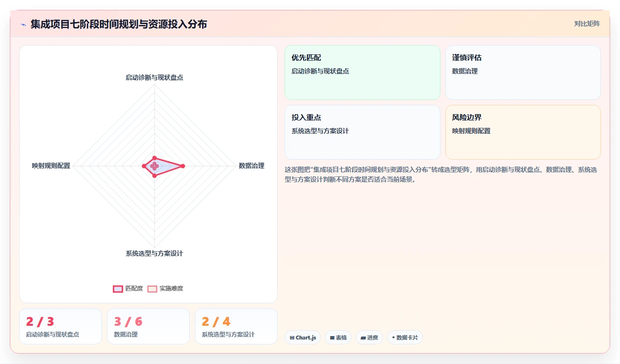Click radar axis label 映射规则配置
This screenshot has height=364, width=620.
point(51,166)
